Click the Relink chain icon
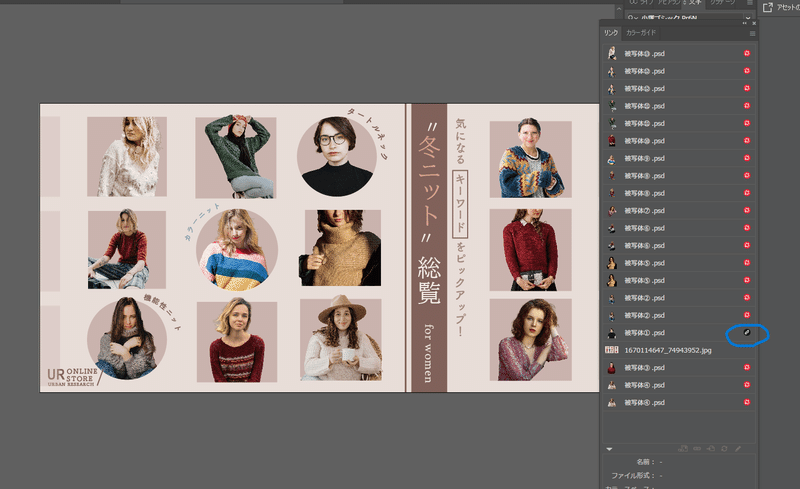Image resolution: width=800 pixels, height=489 pixels. point(697,449)
